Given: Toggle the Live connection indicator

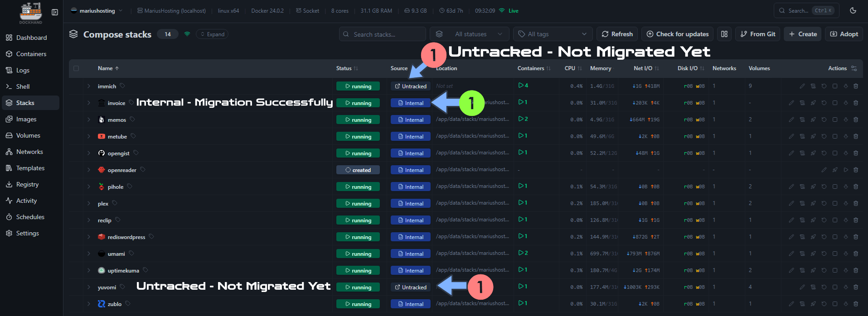Looking at the screenshot, I should tap(509, 10).
